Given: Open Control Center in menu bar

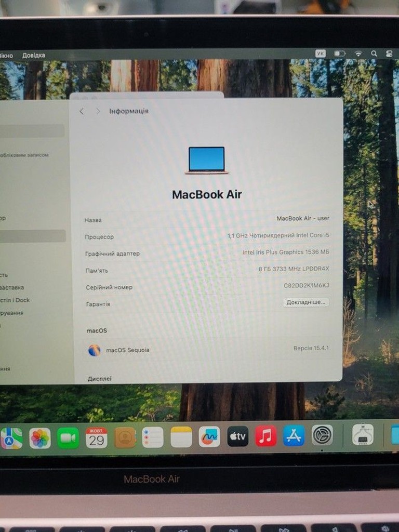Looking at the screenshot, I should coord(389,54).
